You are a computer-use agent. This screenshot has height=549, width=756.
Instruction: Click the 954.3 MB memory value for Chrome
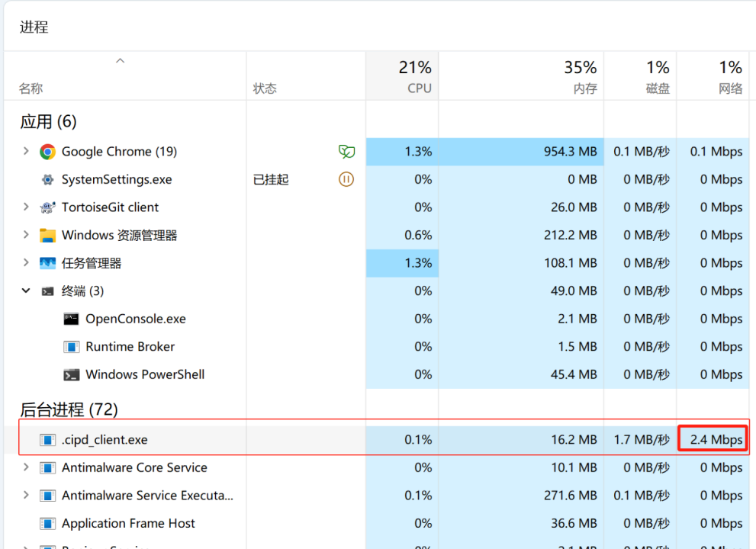pyautogui.click(x=570, y=152)
